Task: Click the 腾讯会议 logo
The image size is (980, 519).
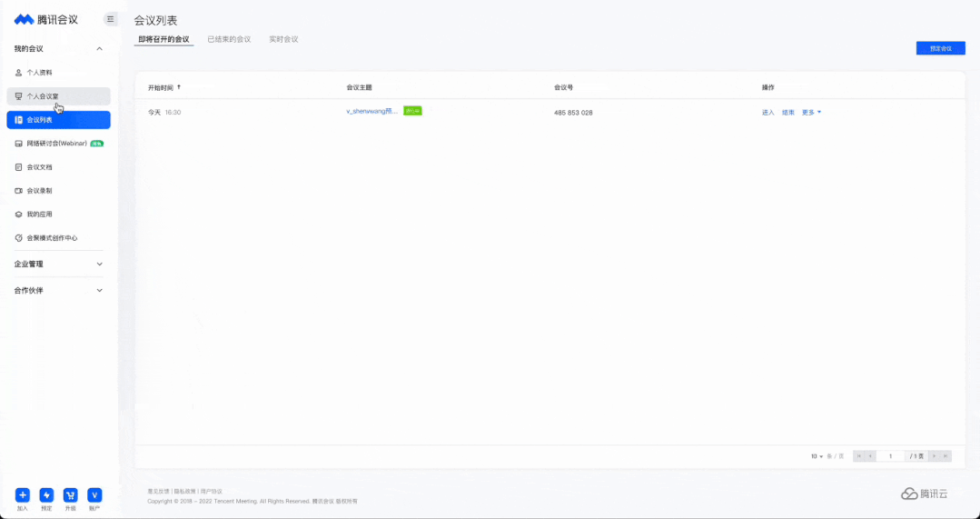Action: click(46, 19)
